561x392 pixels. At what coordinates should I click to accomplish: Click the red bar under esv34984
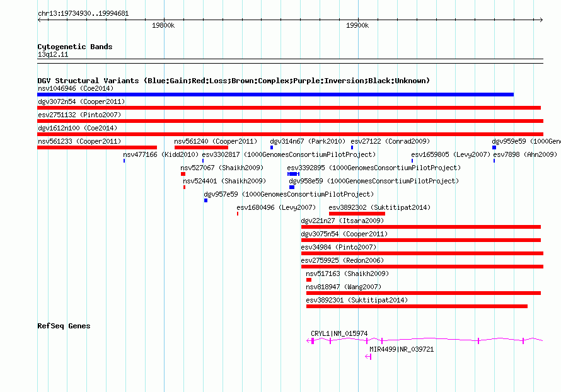422,253
